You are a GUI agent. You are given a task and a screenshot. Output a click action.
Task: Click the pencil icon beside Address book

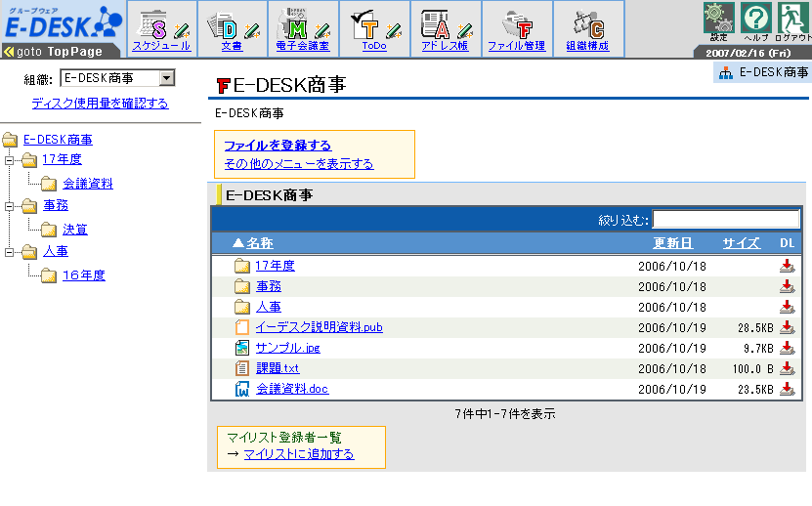coord(465,31)
